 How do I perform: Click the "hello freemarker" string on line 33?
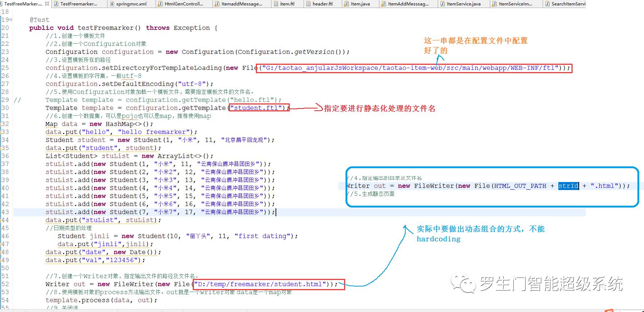coord(154,132)
